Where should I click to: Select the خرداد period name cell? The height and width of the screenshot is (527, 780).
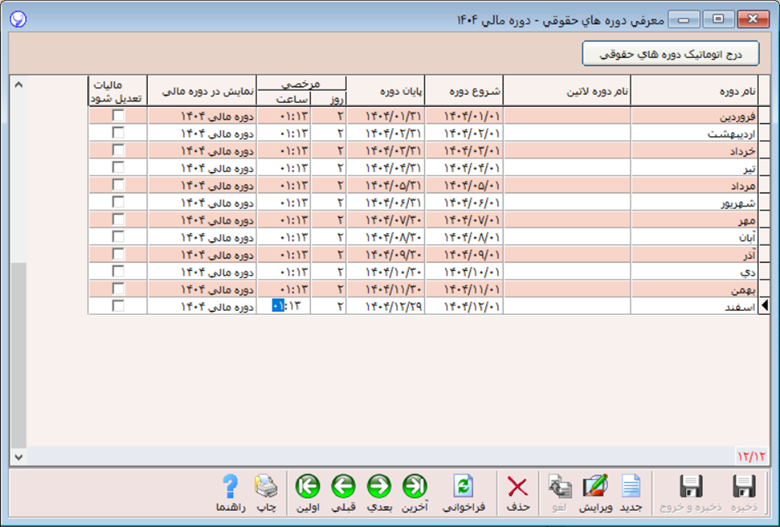[694, 150]
